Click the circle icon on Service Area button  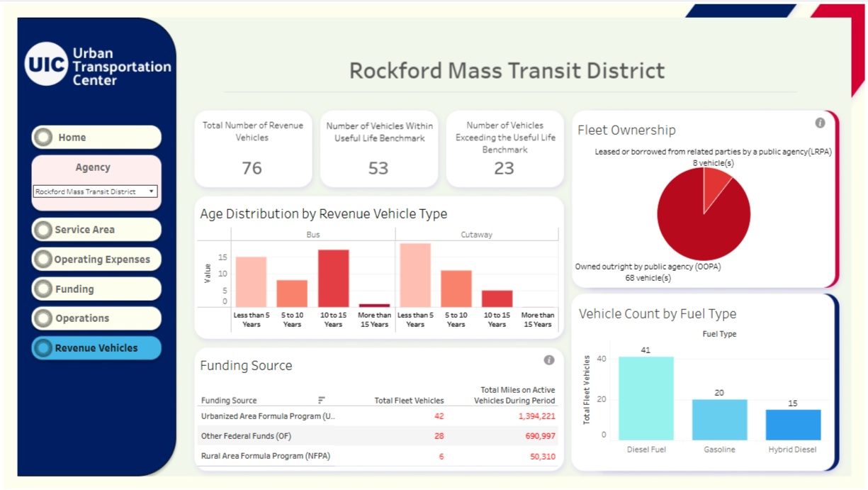[44, 230]
